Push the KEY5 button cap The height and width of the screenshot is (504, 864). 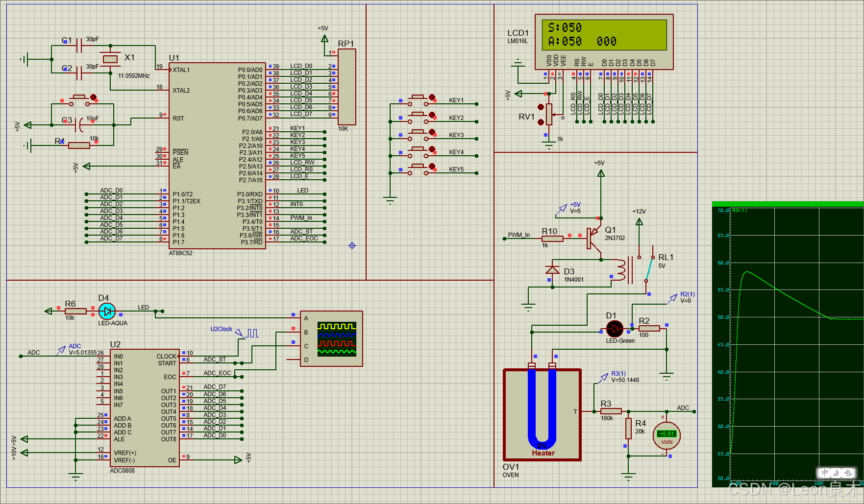(418, 166)
